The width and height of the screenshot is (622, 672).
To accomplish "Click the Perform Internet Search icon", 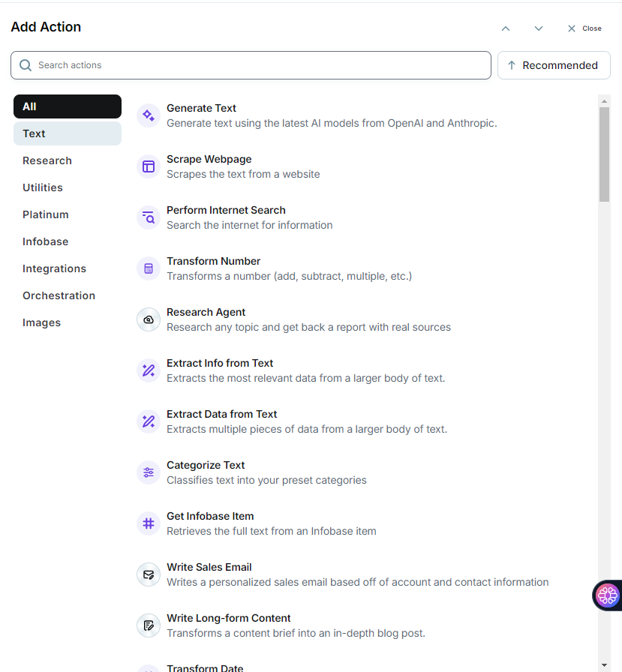I will [149, 217].
